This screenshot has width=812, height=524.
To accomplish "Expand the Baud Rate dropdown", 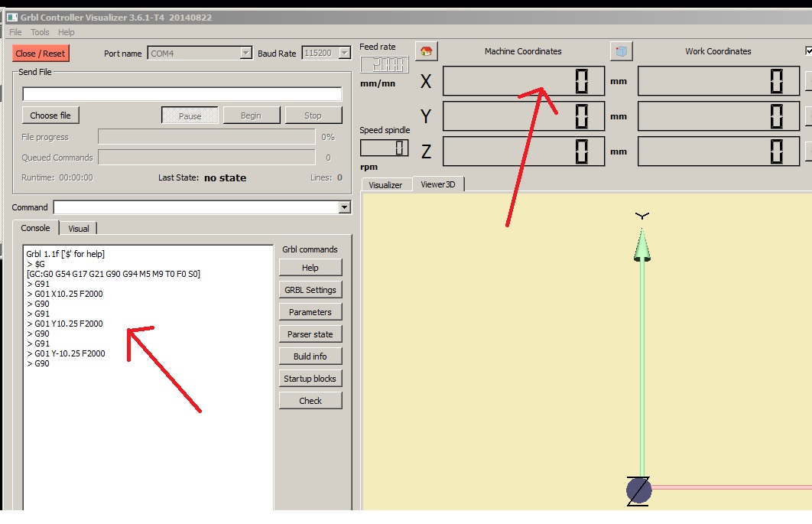I will (344, 53).
